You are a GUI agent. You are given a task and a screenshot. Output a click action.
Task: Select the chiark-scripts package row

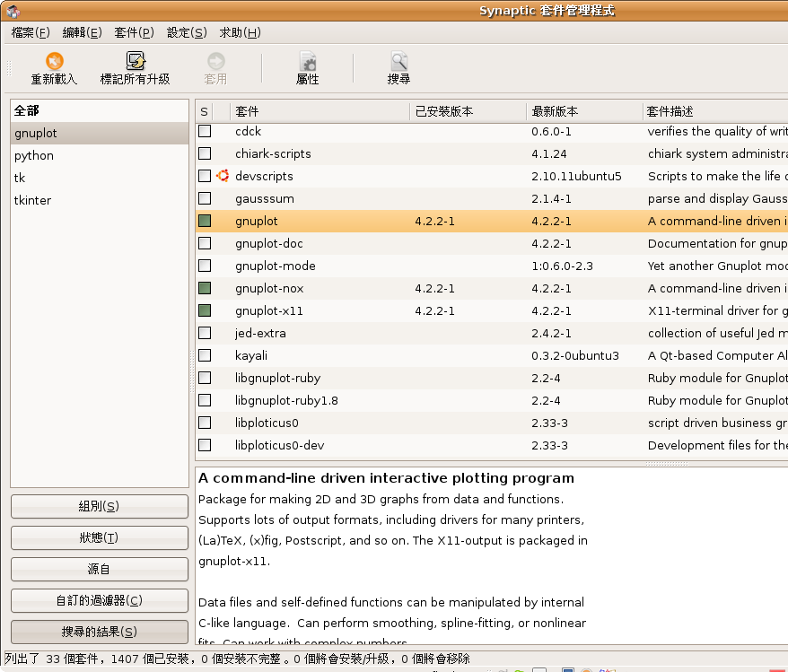492,153
